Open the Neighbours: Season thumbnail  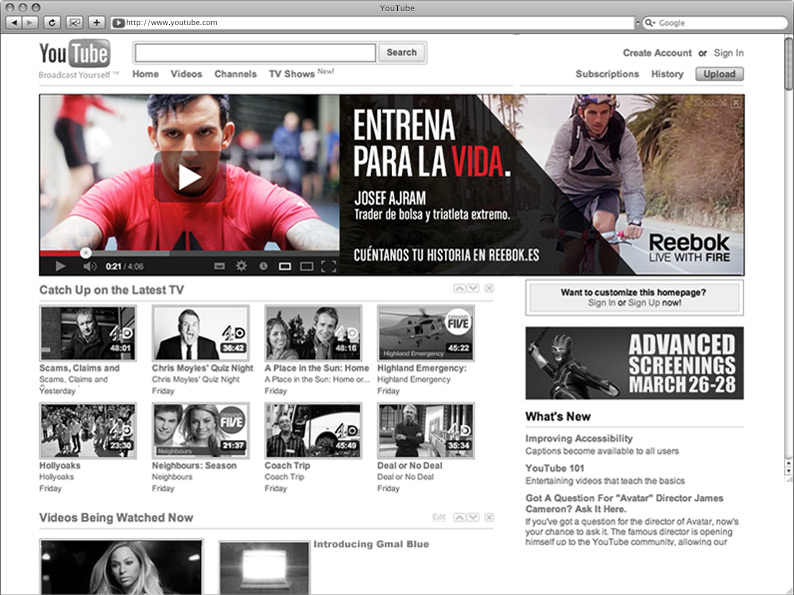(x=201, y=430)
